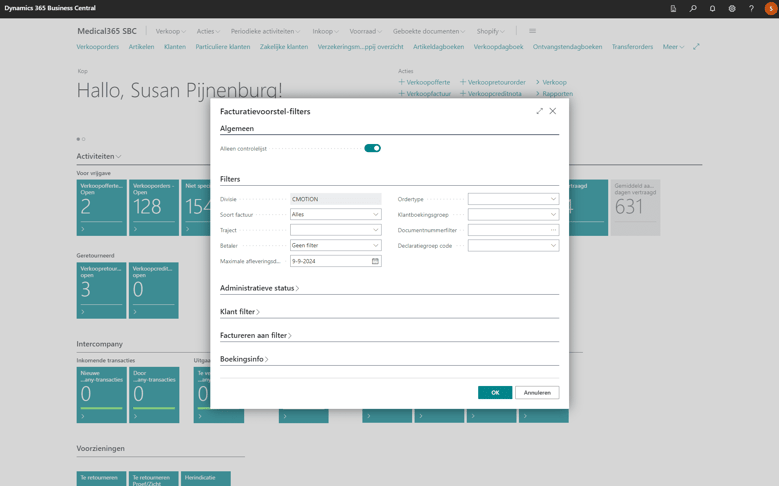Image resolution: width=779 pixels, height=486 pixels.
Task: Go to Zakelijke klanten link
Action: (x=284, y=47)
